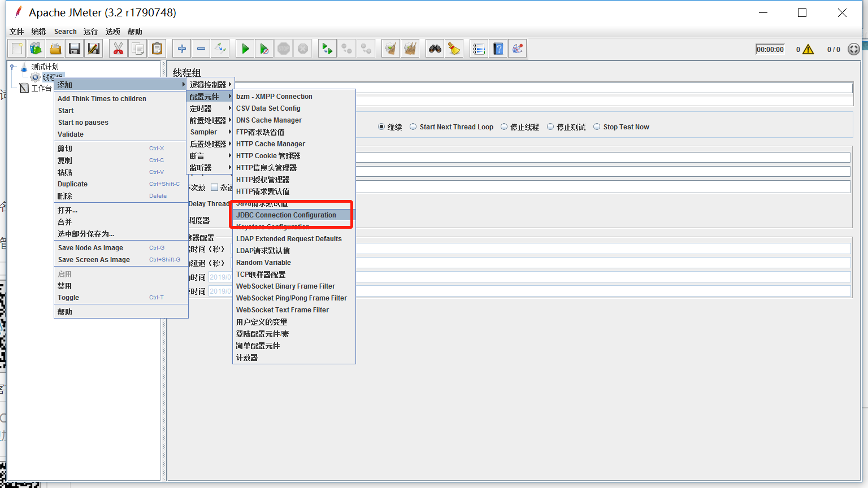Choose CSV Data Set Config
This screenshot has height=488, width=868.
pyautogui.click(x=294, y=108)
